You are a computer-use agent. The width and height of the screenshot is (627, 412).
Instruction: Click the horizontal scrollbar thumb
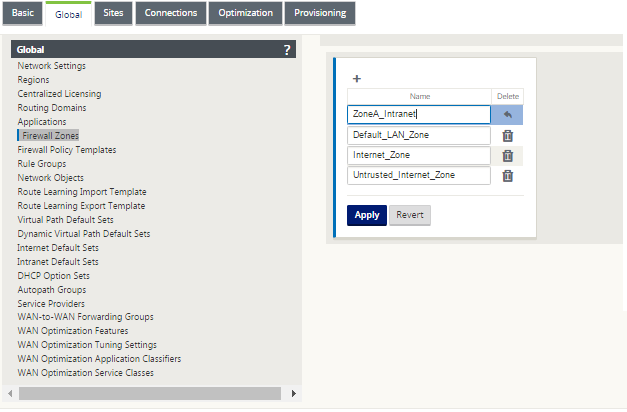(150, 393)
